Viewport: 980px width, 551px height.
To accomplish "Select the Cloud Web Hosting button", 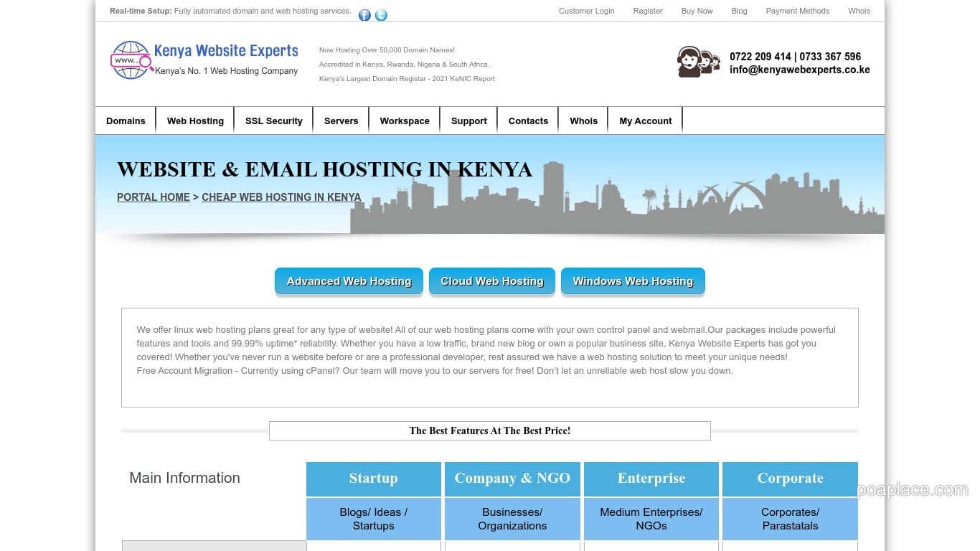I will 491,281.
